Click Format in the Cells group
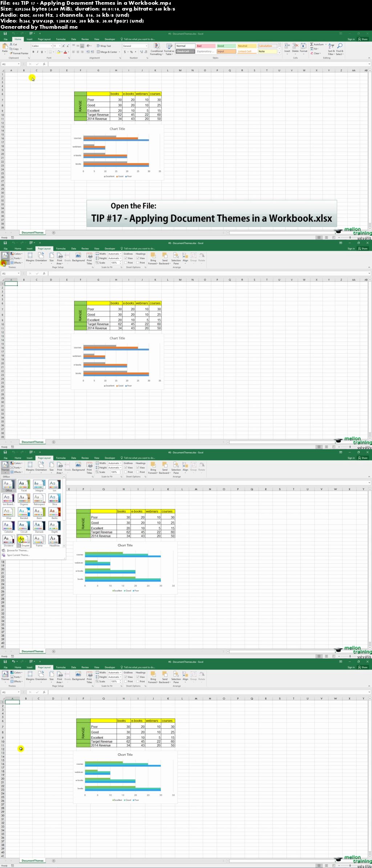This screenshot has height=868, width=372. coord(304,48)
